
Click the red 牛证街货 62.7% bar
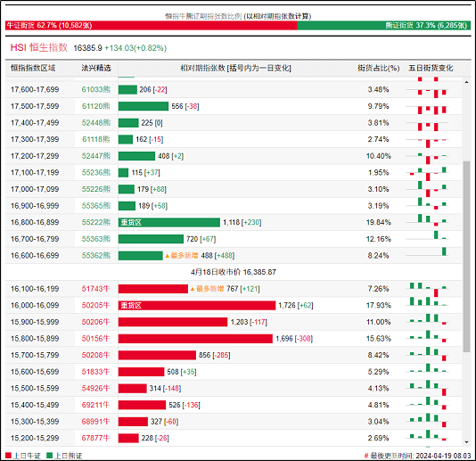[152, 26]
